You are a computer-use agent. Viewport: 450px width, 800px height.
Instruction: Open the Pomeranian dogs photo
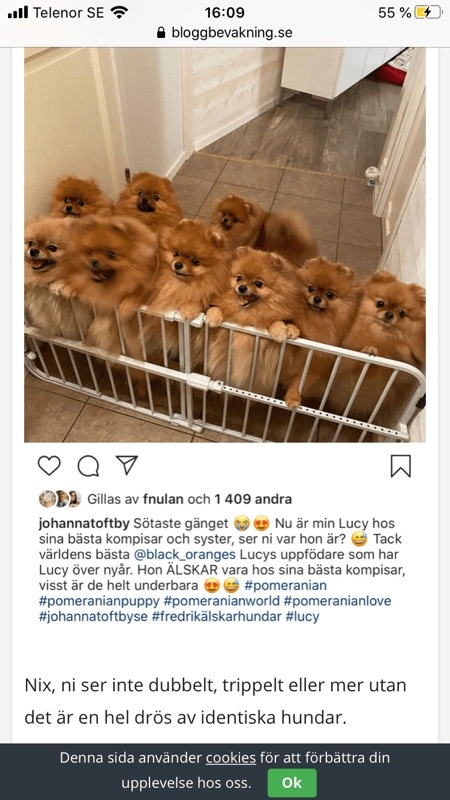225,245
